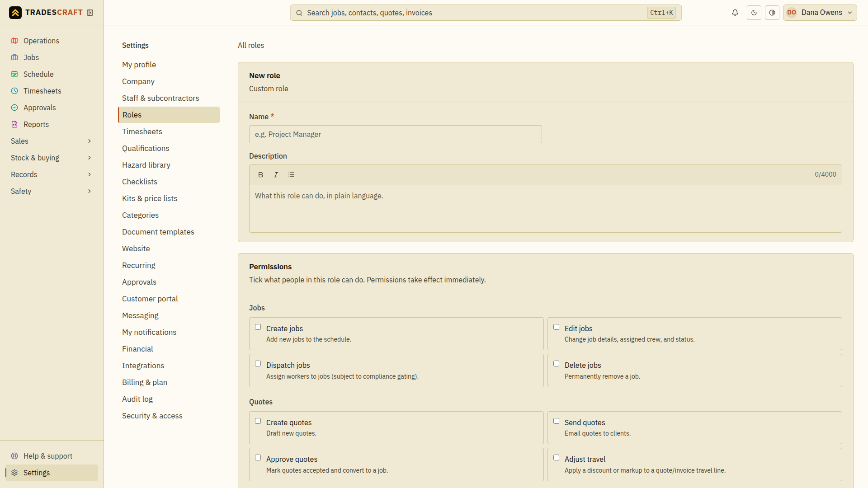Open Document templates settings

(169, 232)
